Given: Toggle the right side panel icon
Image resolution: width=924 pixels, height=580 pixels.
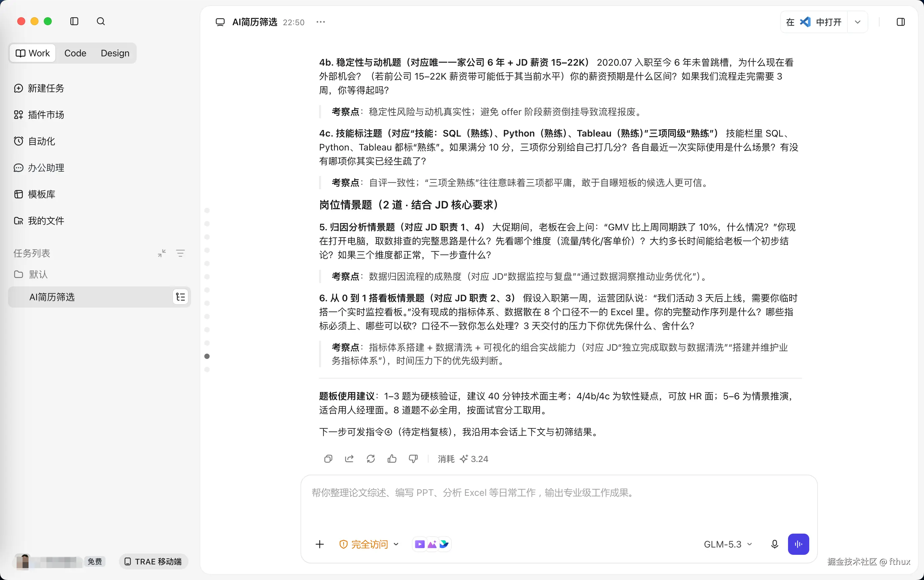Looking at the screenshot, I should pyautogui.click(x=900, y=22).
